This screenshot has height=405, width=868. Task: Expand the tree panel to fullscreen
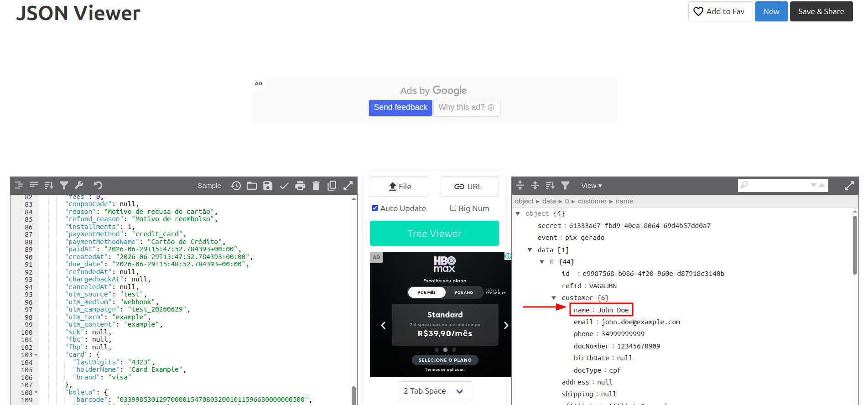[x=849, y=186]
